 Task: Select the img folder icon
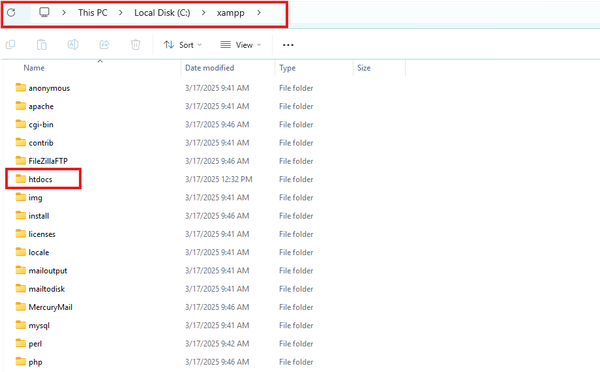click(21, 197)
